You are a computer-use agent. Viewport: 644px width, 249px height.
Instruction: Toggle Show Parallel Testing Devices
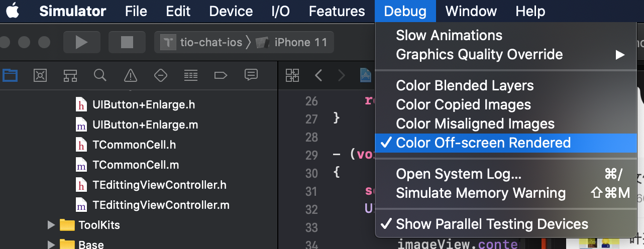pyautogui.click(x=502, y=224)
